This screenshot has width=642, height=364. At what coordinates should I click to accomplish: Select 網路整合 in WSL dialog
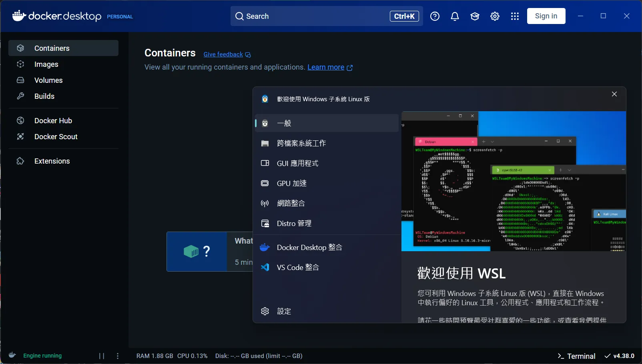point(327,203)
